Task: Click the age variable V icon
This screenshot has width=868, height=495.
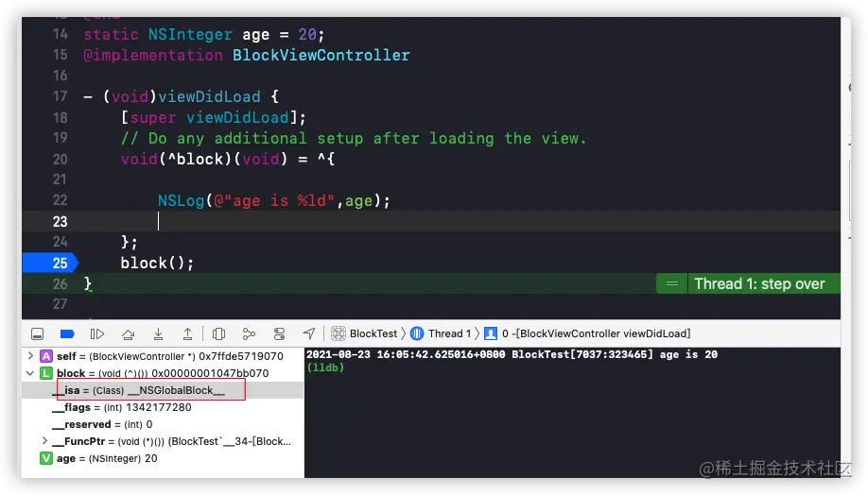Action: [x=46, y=458]
